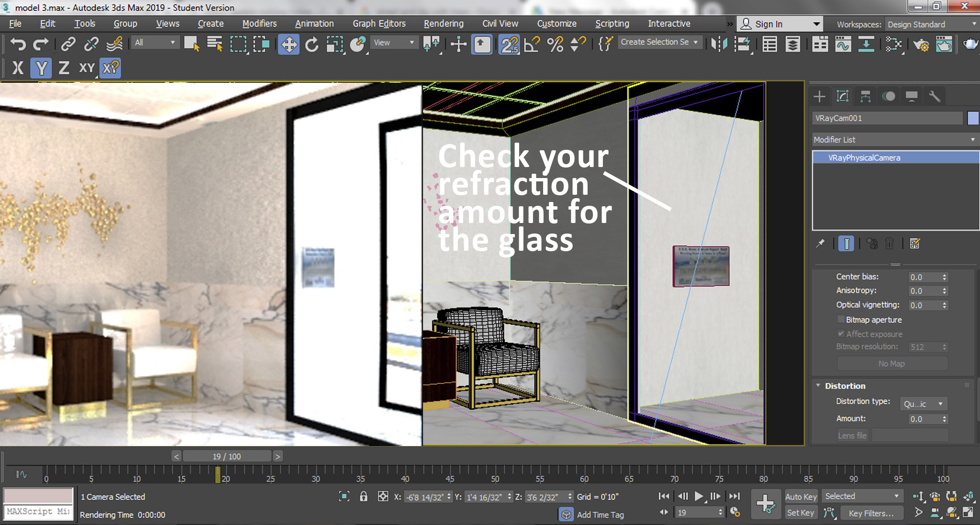Select the Select and Rotate tool

pos(312,45)
